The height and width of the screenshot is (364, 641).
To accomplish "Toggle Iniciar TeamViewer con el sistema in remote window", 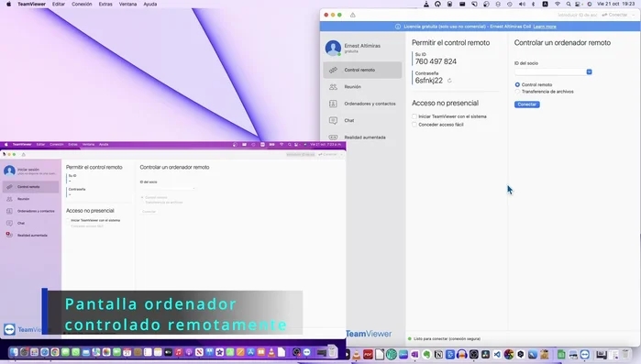I will pyautogui.click(x=68, y=220).
